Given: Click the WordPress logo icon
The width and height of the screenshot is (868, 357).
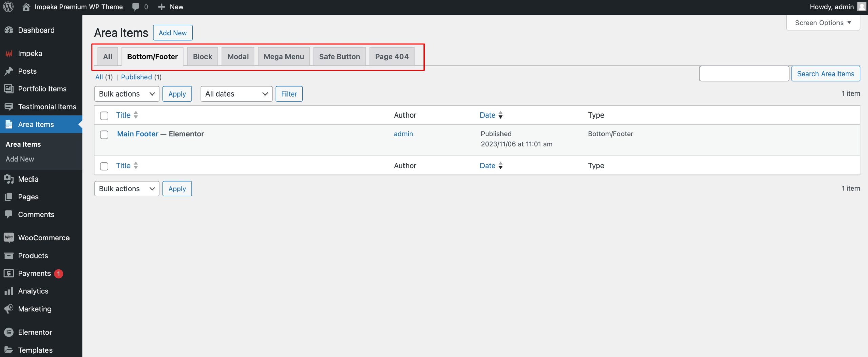Looking at the screenshot, I should coord(8,7).
